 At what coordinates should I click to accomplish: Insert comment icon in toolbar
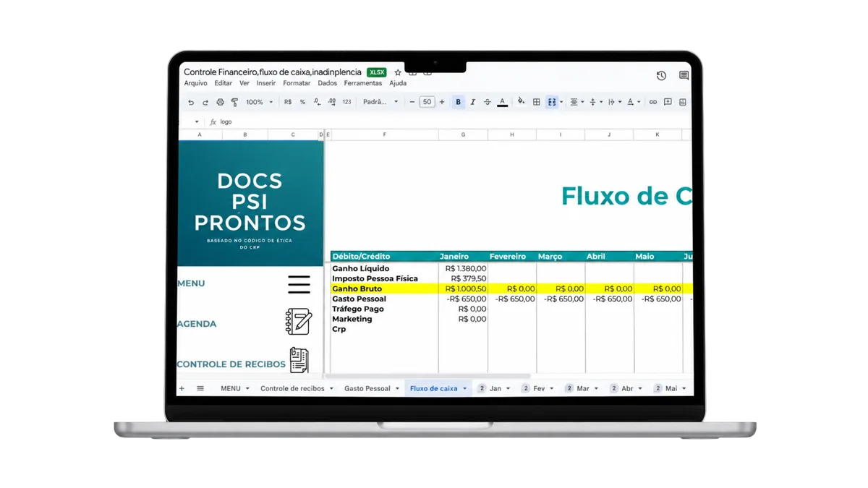[668, 103]
